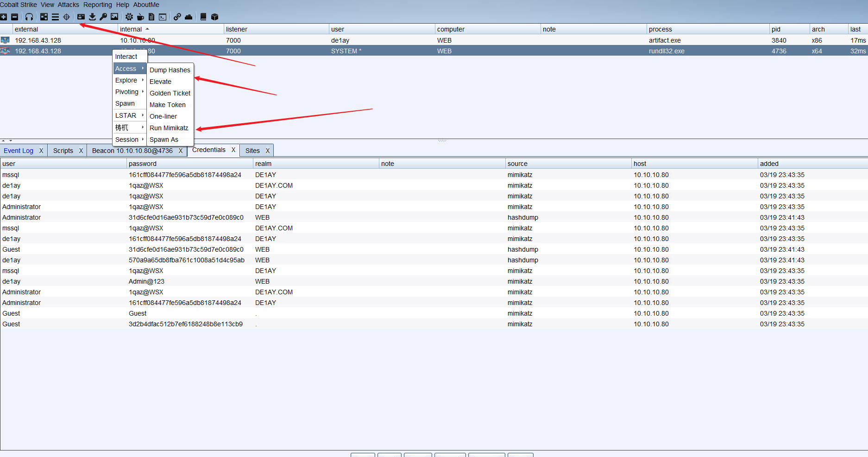The image size is (868, 457).
Task: Select the artifact.exe session row
Action: [x=434, y=40]
